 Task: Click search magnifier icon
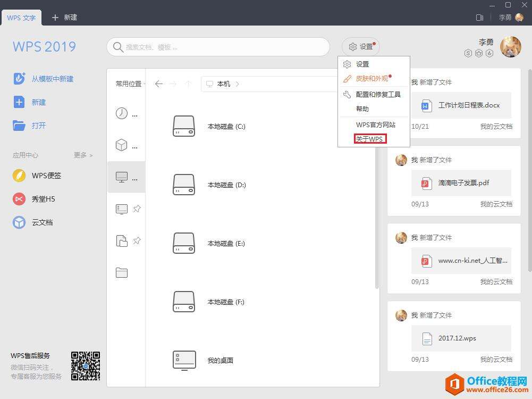[118, 47]
